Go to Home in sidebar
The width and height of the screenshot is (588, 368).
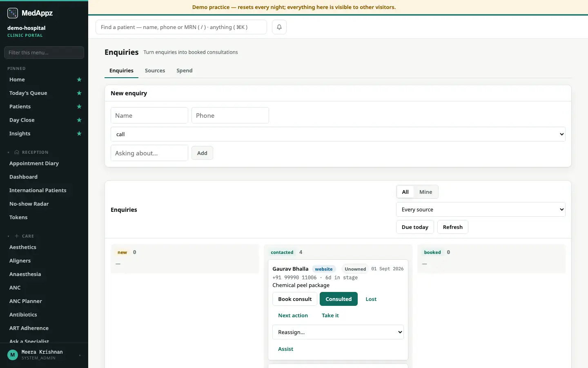(17, 80)
